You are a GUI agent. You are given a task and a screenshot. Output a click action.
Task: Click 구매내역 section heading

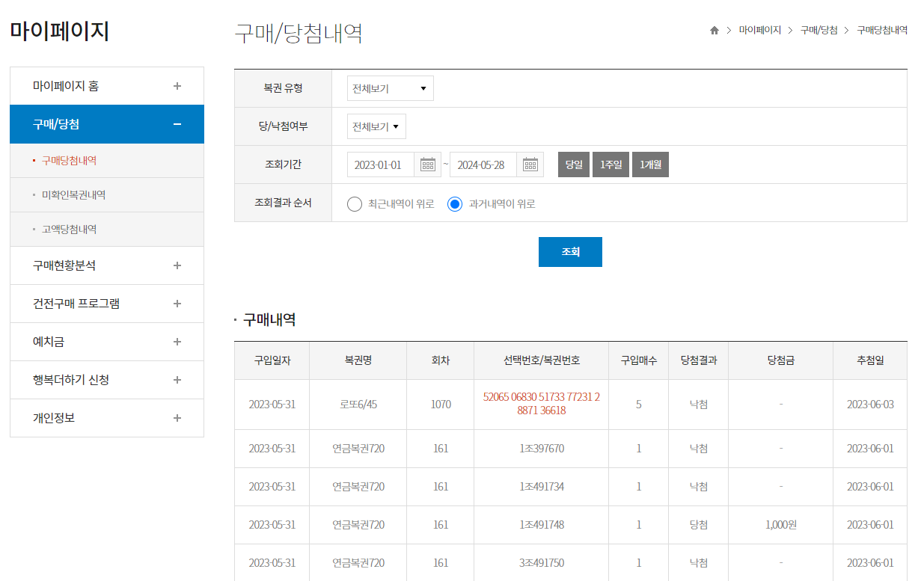coord(269,320)
